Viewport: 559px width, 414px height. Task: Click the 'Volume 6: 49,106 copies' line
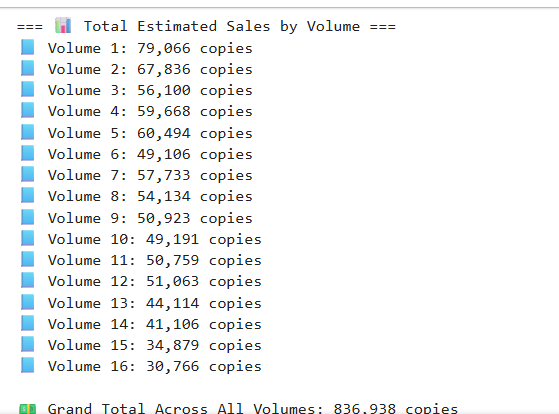coord(150,154)
